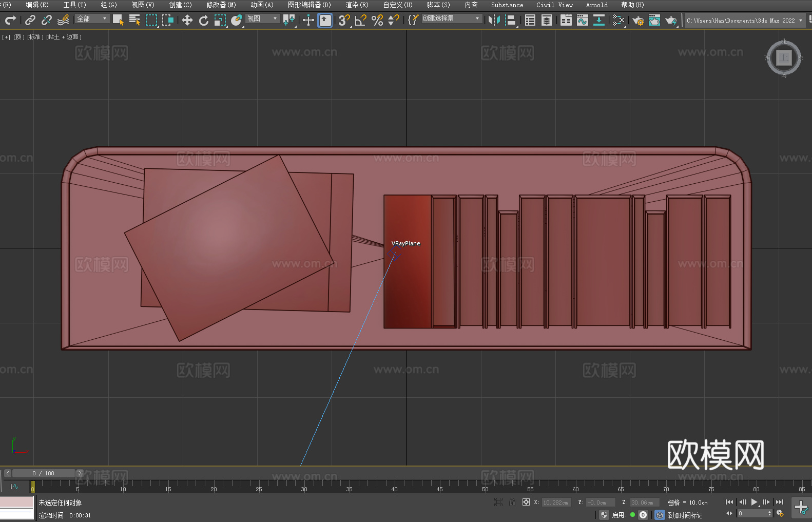
Task: Click the Bind to Space Warp icon
Action: 63,20
